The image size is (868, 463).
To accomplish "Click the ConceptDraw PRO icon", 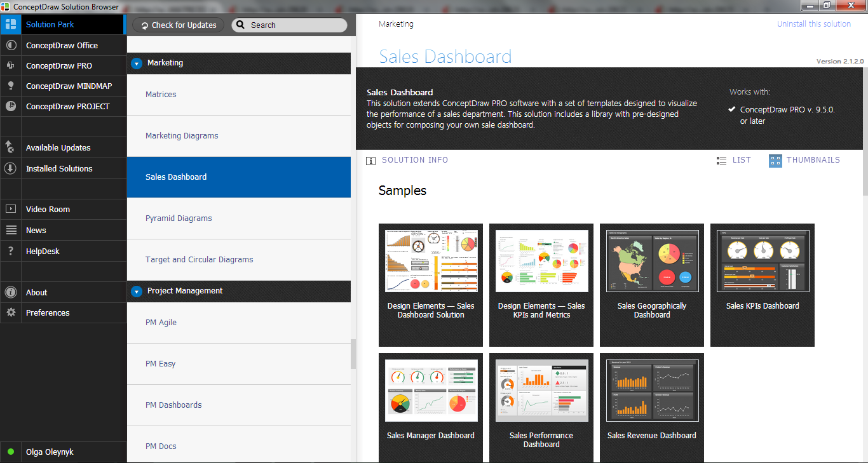I will click(10, 65).
